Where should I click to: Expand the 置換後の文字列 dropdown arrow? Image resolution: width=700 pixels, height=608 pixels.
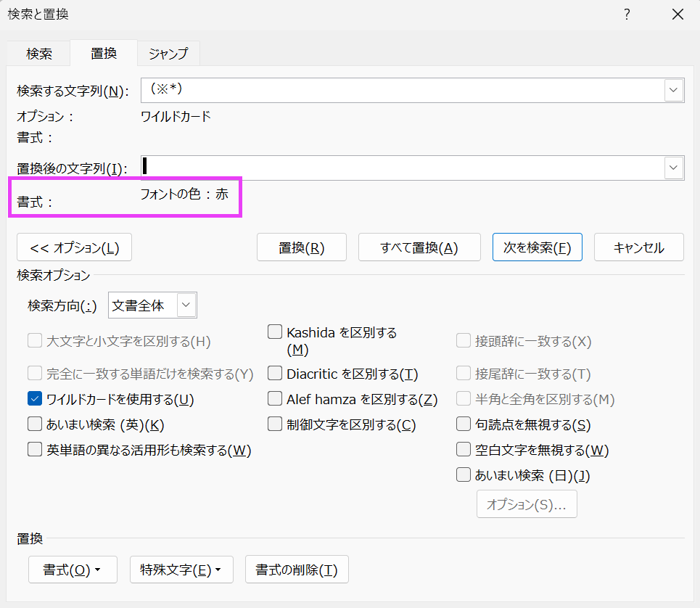(674, 168)
